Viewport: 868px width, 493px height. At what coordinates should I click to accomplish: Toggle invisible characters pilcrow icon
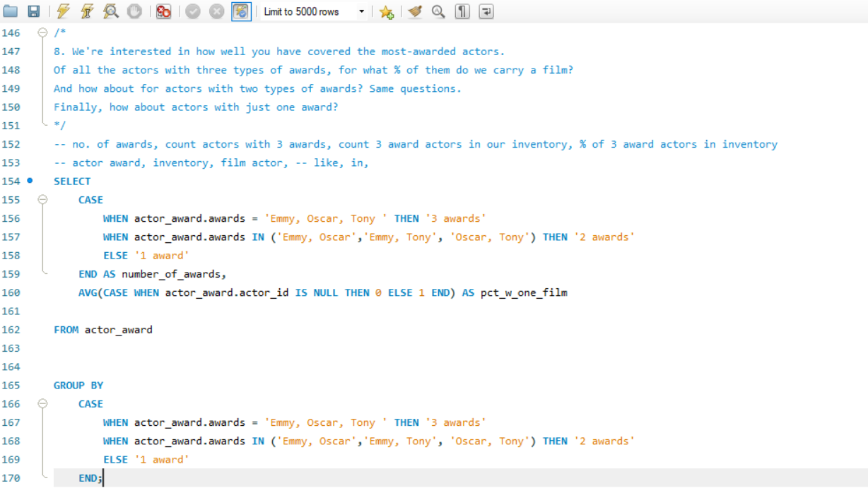[462, 11]
